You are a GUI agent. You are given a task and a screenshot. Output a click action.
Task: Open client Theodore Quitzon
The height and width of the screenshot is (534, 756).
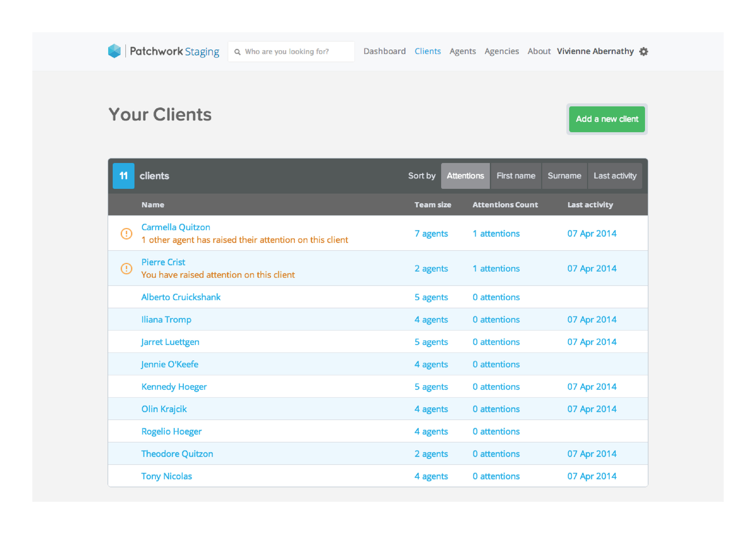tap(177, 454)
